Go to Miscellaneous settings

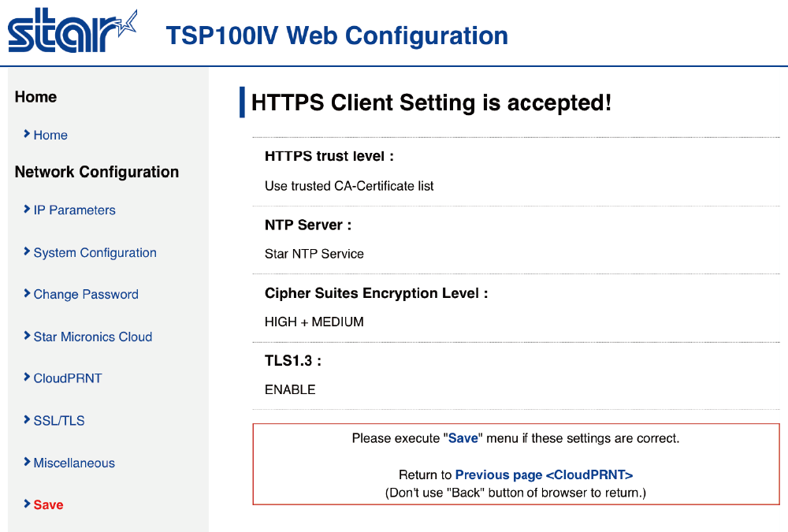click(74, 463)
